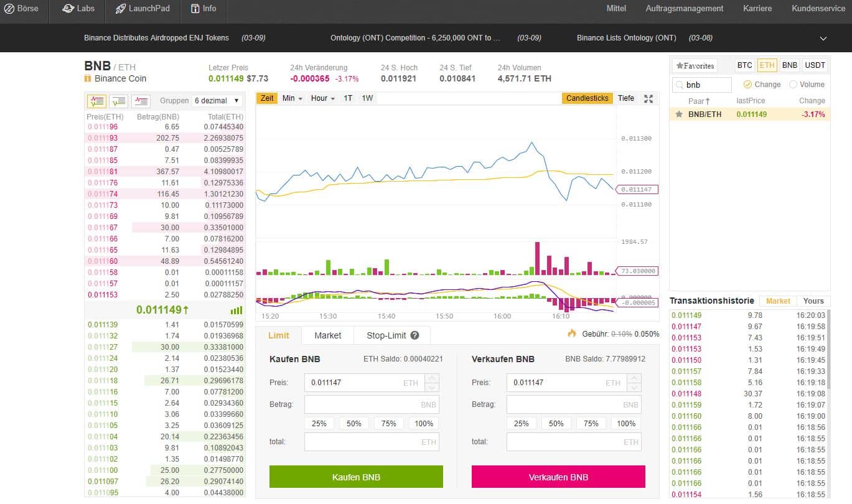Select the Volume radio option

793,85
